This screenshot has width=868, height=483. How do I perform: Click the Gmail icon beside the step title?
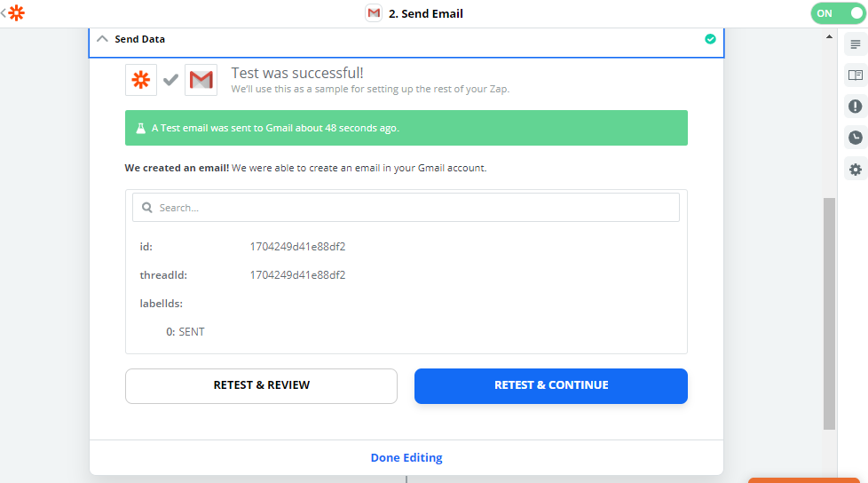pyautogui.click(x=374, y=13)
